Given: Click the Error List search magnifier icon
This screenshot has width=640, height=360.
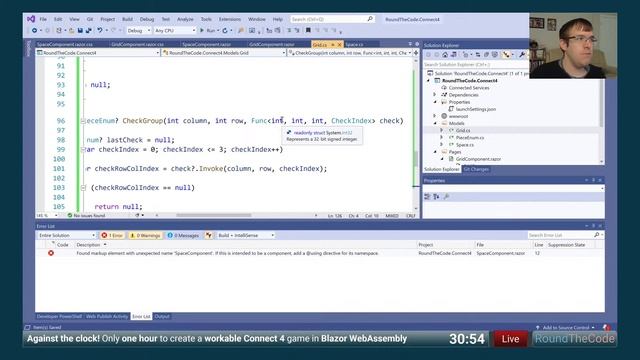Looking at the screenshot, I should pyautogui.click(x=597, y=235).
